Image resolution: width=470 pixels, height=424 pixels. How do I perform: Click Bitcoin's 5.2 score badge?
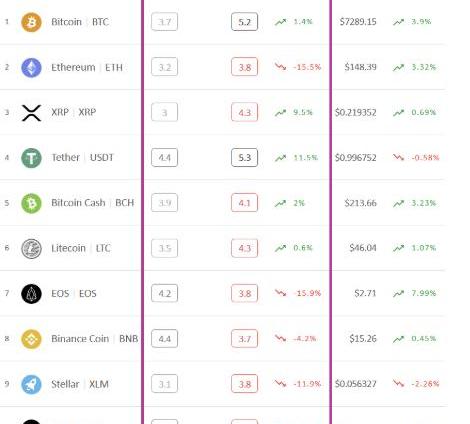coord(244,22)
